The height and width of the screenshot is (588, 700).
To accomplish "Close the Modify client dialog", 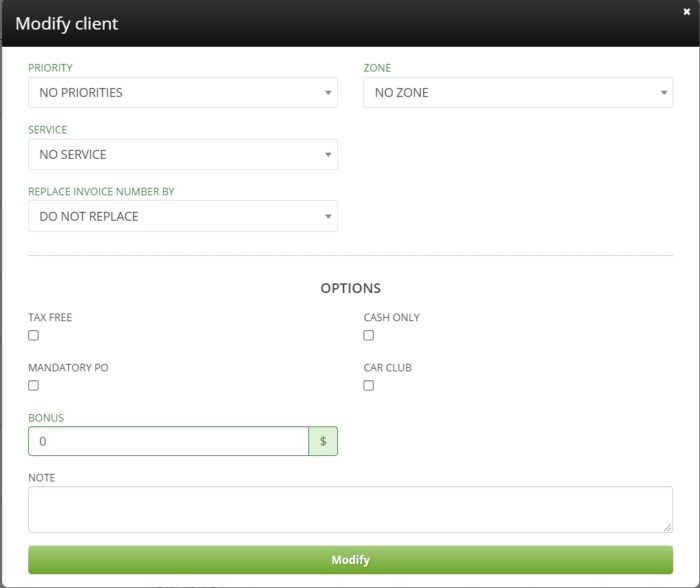I will (x=686, y=12).
